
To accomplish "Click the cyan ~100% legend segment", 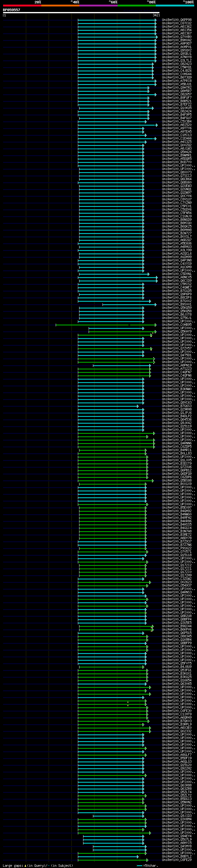I will [x=175, y=6].
